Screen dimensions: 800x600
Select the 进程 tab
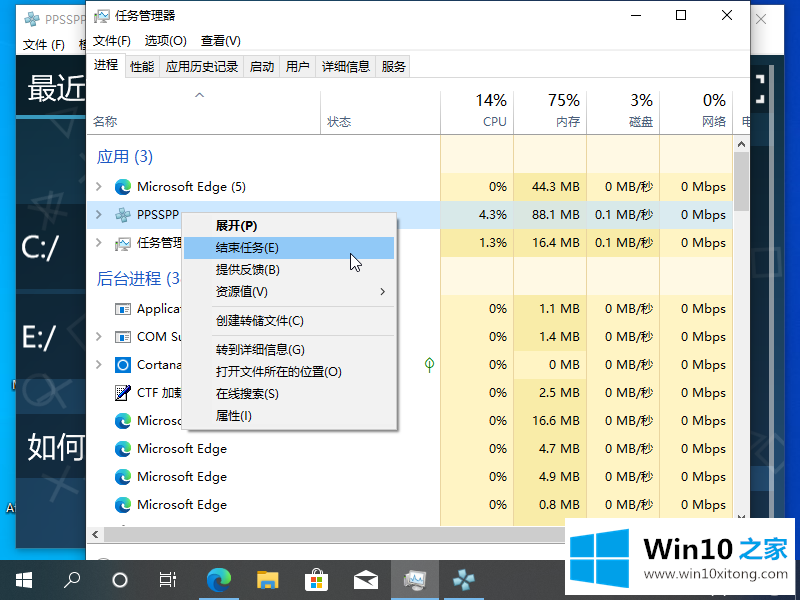click(x=106, y=65)
